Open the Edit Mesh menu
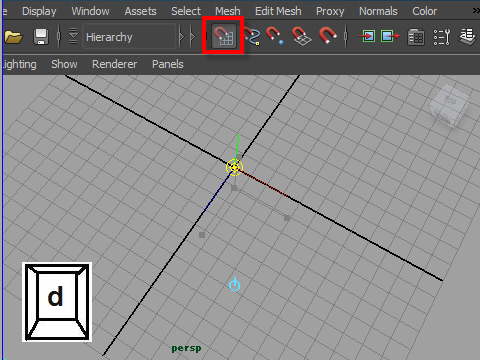The image size is (480, 360). pyautogui.click(x=278, y=11)
